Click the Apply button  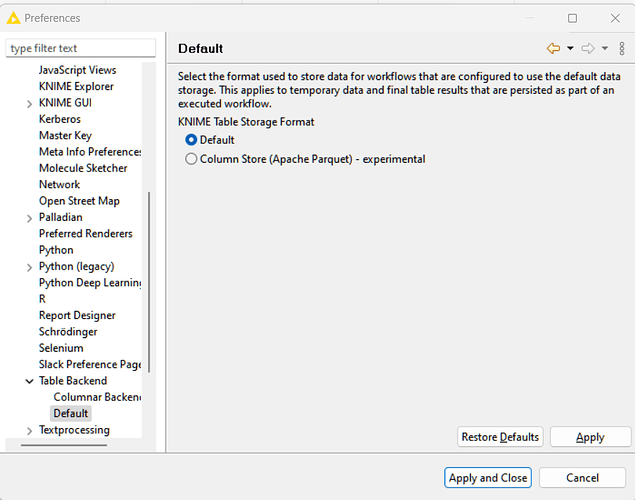590,437
